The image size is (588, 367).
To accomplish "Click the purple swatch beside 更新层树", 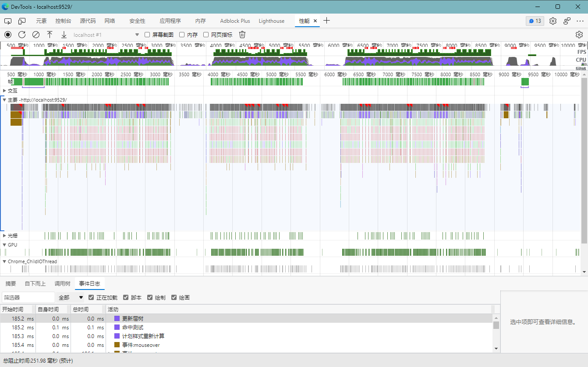I will coord(117,318).
